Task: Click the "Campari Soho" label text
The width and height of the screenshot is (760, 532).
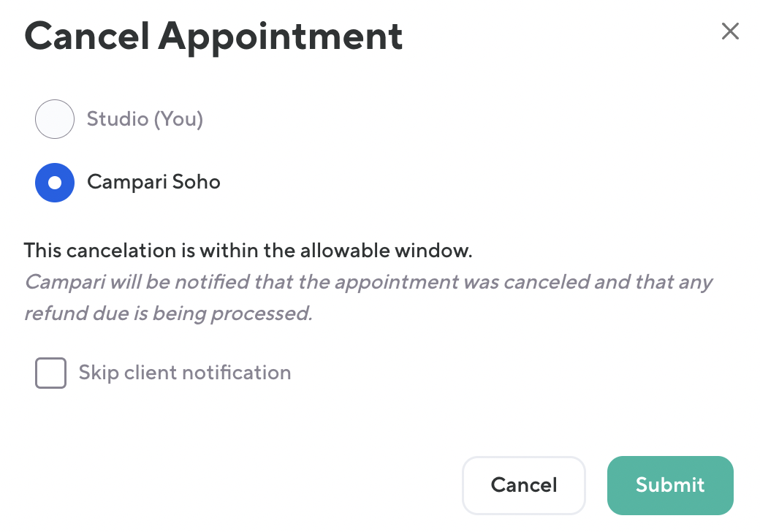Action: pos(153,182)
